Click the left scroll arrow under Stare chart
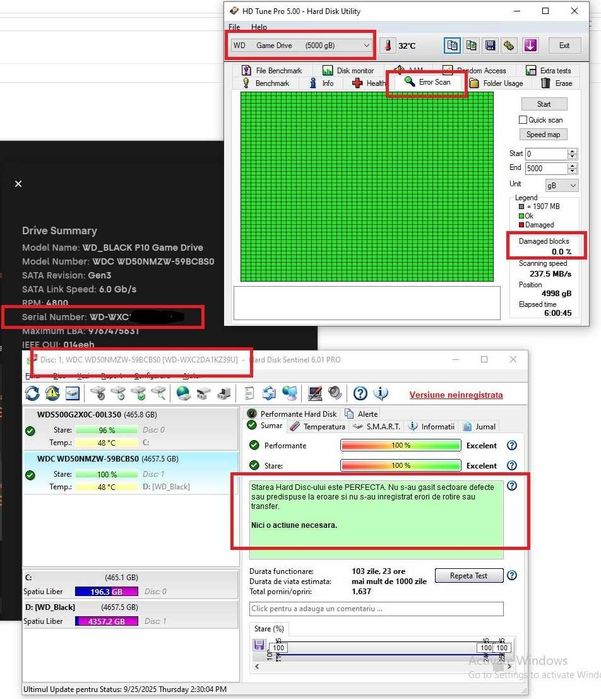The height and width of the screenshot is (699, 601). tap(257, 666)
